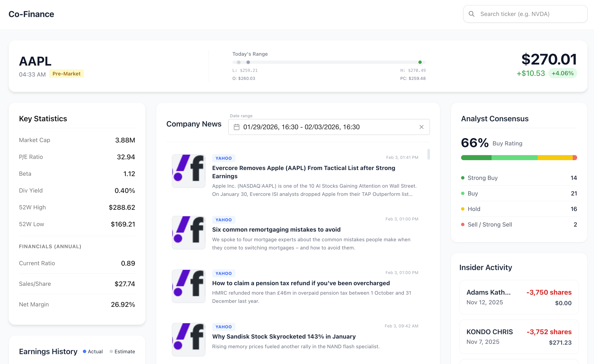Toggle the Estimate legend in Earnings History
594x364 pixels.
(122, 351)
